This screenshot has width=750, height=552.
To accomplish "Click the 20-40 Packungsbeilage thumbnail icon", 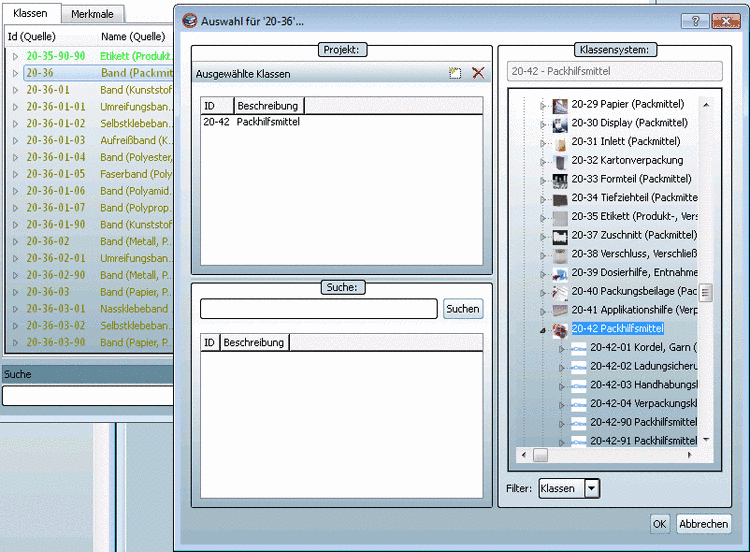I will click(x=560, y=293).
